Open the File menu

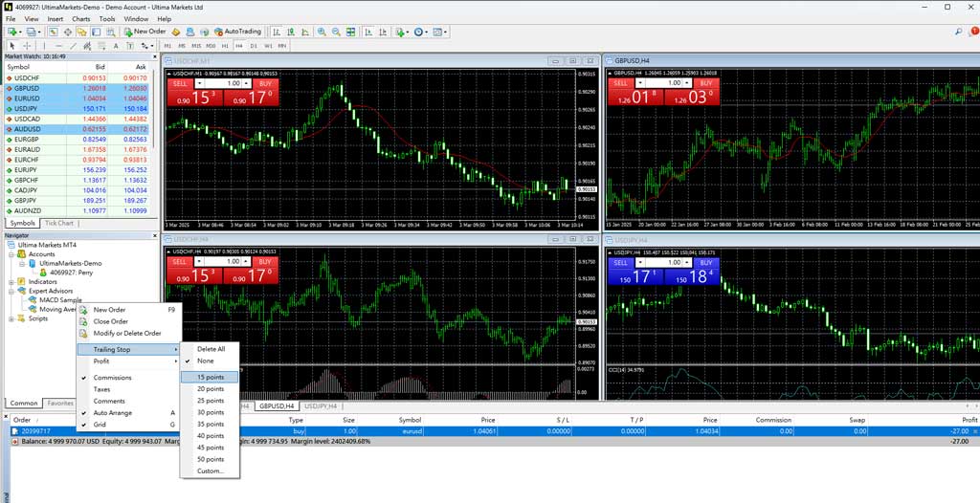click(x=11, y=19)
